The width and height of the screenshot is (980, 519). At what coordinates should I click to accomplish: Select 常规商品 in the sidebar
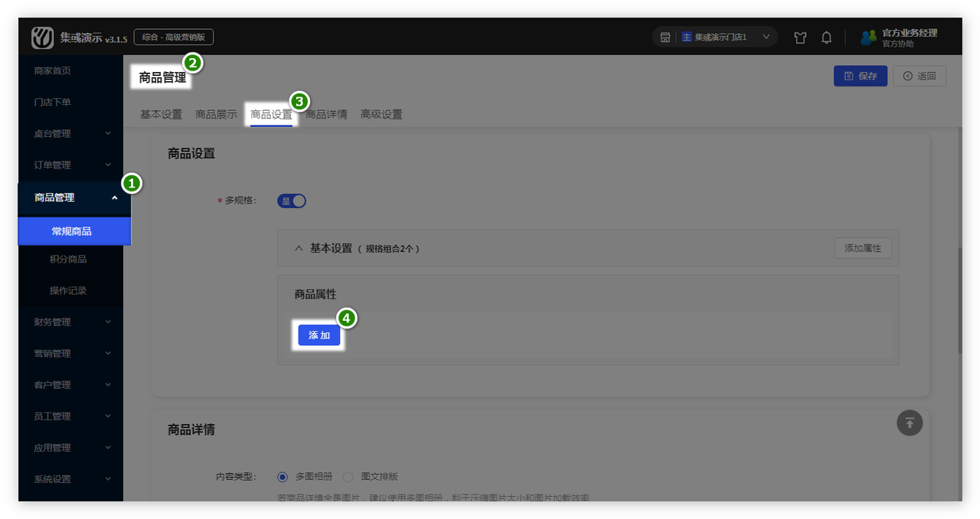(x=74, y=231)
